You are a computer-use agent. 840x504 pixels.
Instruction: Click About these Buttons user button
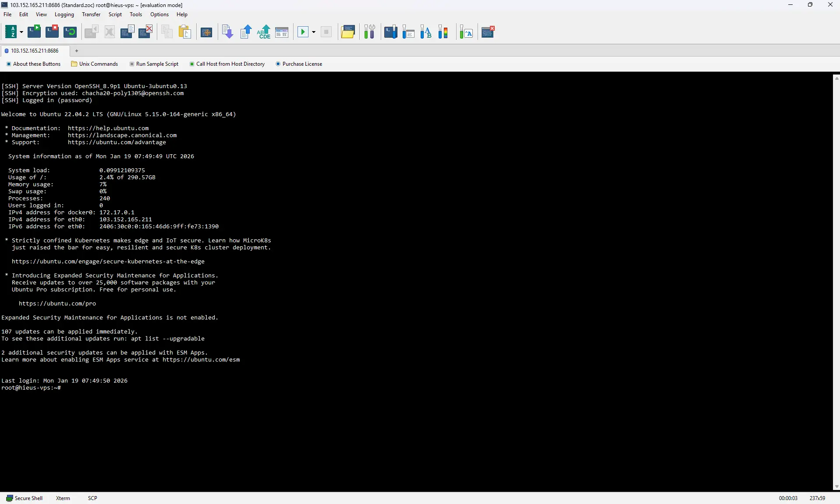[x=34, y=64]
